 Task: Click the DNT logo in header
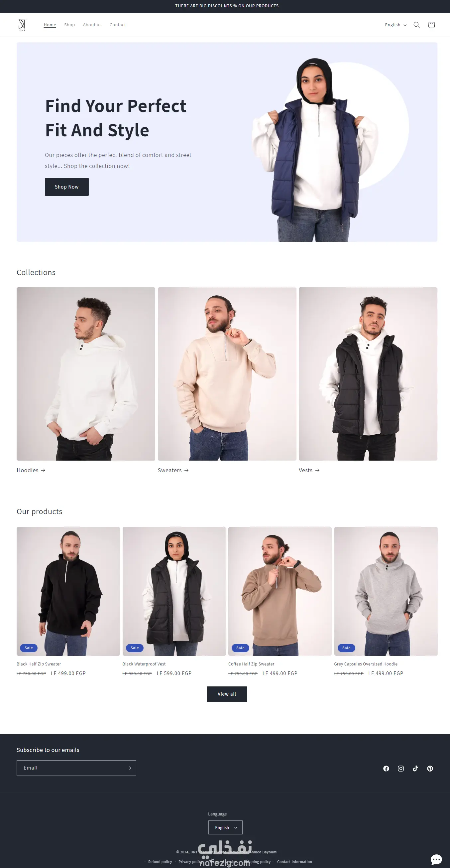[23, 25]
